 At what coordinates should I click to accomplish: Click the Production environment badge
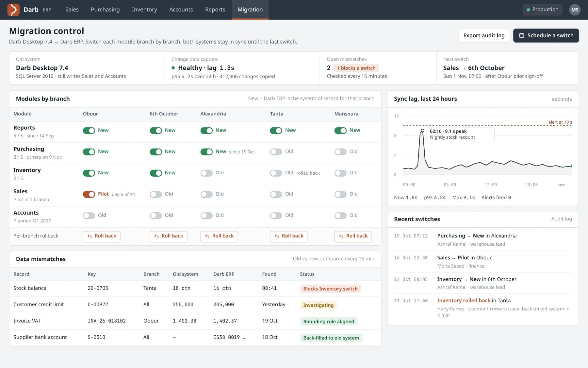543,9
